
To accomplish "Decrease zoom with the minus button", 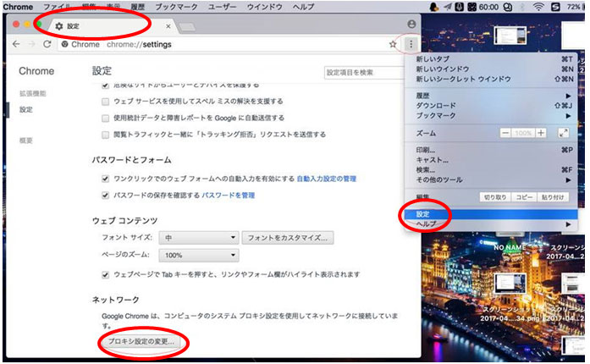I will pyautogui.click(x=505, y=133).
